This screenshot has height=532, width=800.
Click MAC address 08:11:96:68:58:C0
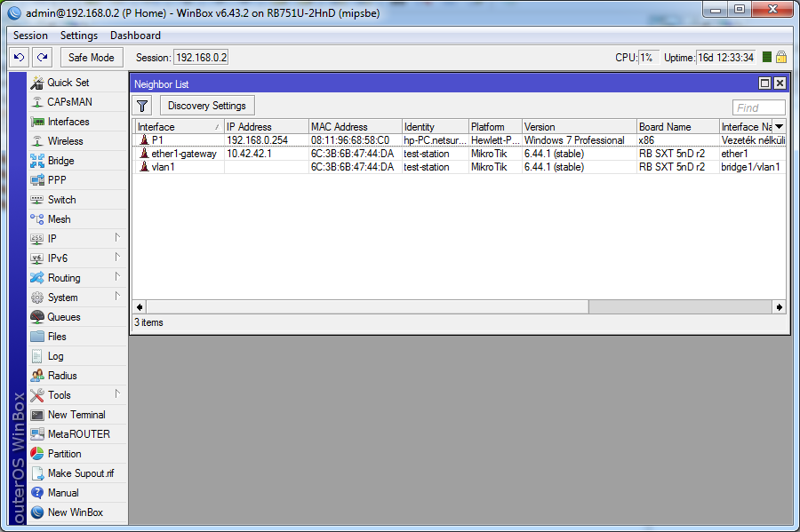tap(350, 140)
